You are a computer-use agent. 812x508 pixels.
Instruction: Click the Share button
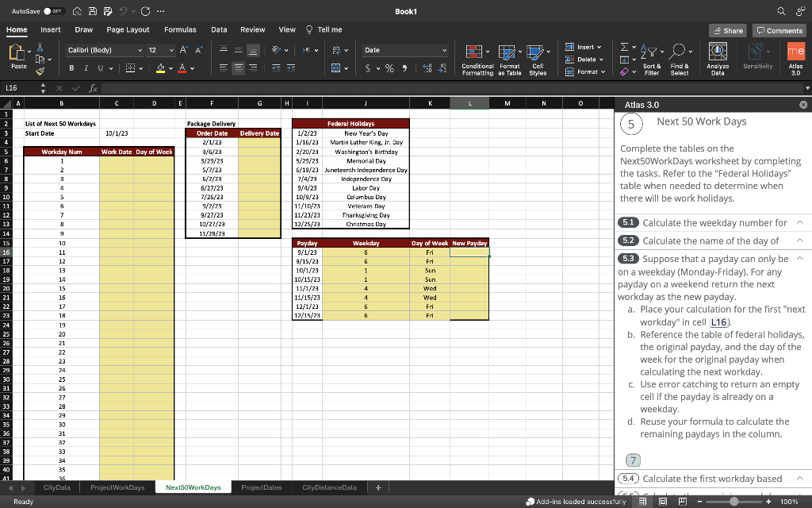pyautogui.click(x=728, y=30)
